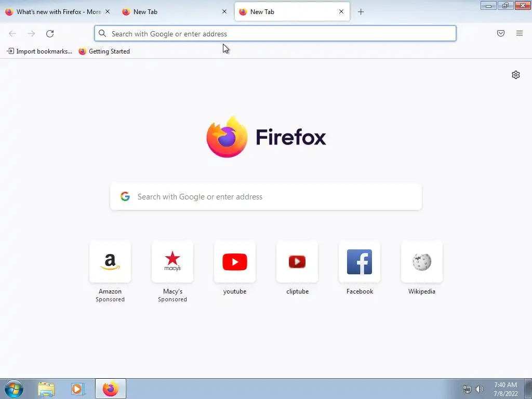
Task: Click the Google icon in page search box
Action: click(125, 196)
